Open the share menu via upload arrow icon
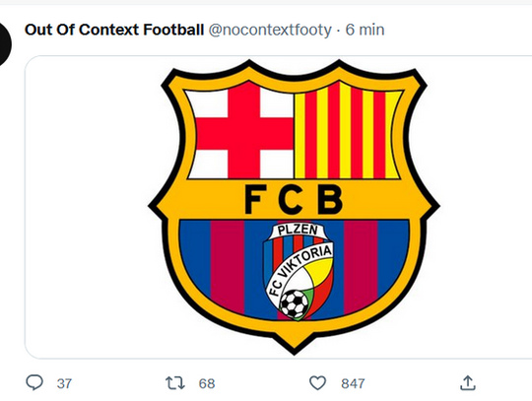Image resolution: width=532 pixels, height=401 pixels. pyautogui.click(x=468, y=383)
